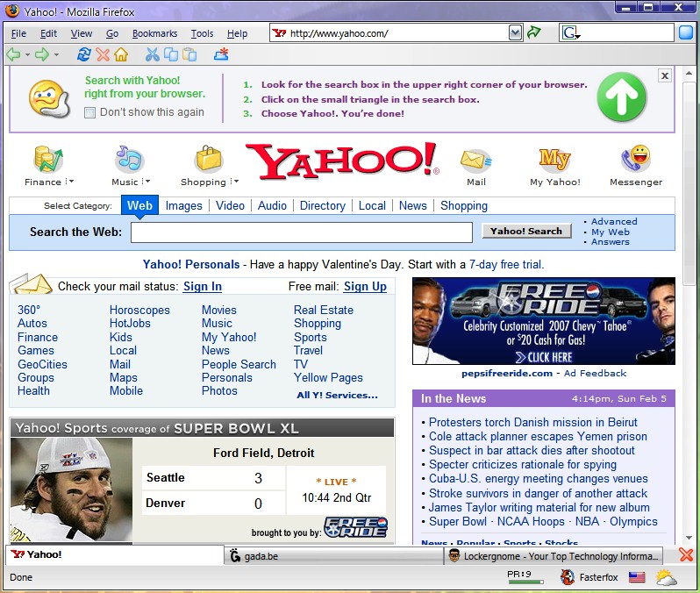This screenshot has width=700, height=593.
Task: Click the Cut scissors icon
Action: (152, 54)
